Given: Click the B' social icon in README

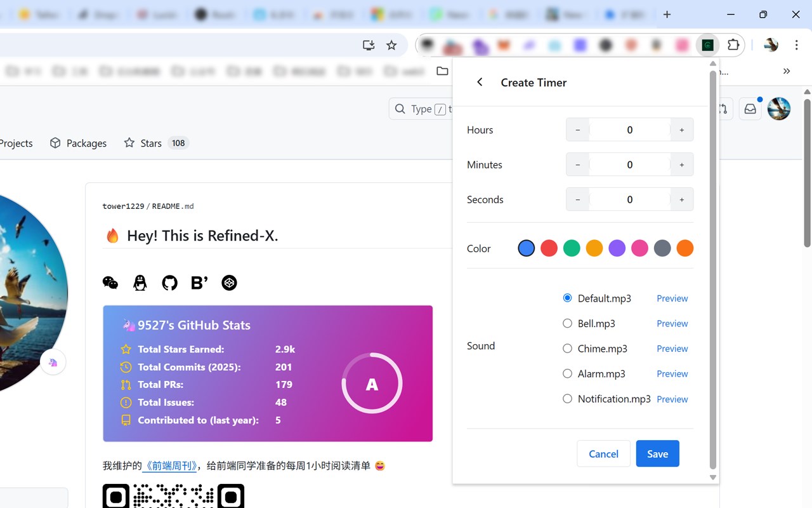Looking at the screenshot, I should [199, 283].
